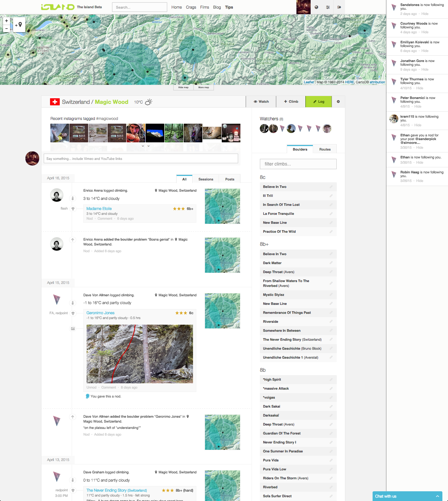Click the filter climbs input field
Viewport: 448px width, 501px height.
tap(298, 164)
